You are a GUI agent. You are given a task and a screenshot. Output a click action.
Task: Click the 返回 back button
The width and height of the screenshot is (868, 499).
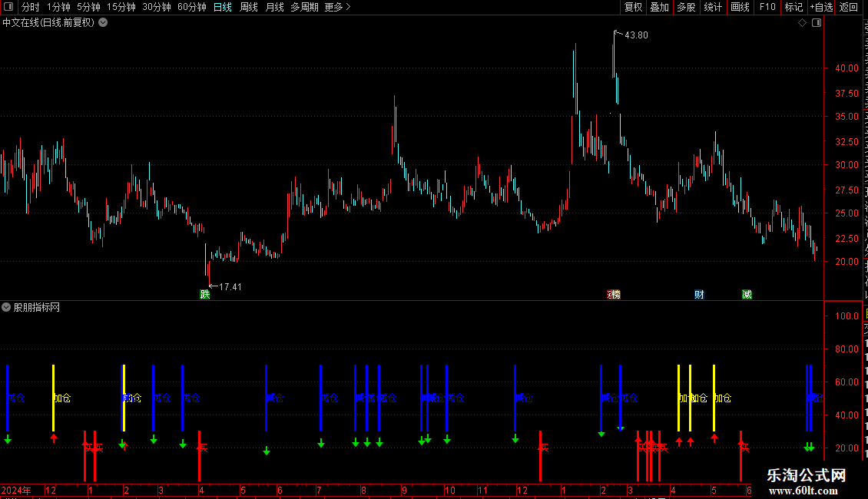(849, 7)
